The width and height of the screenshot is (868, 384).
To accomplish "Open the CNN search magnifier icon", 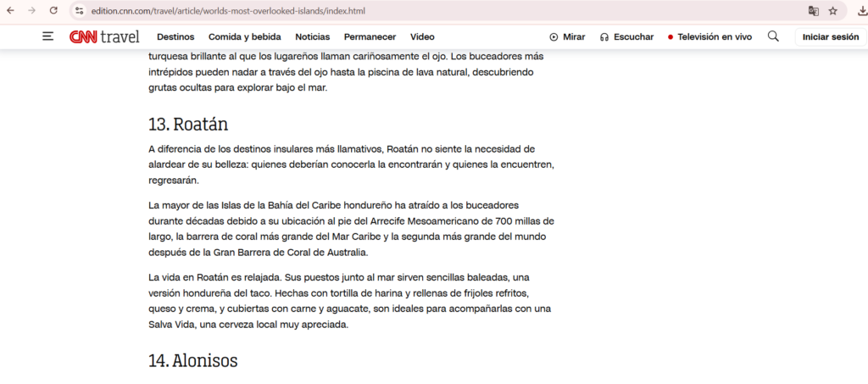I will tap(773, 36).
